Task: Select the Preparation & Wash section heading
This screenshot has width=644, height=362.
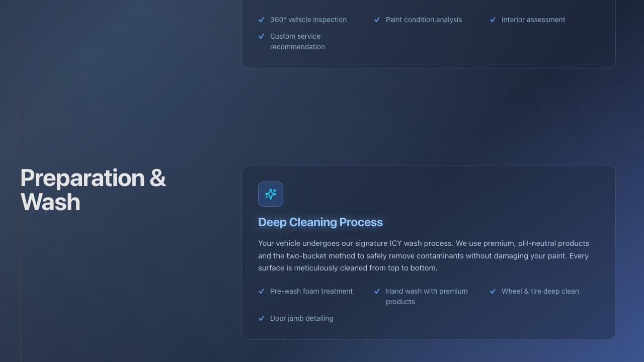Action: [93, 190]
